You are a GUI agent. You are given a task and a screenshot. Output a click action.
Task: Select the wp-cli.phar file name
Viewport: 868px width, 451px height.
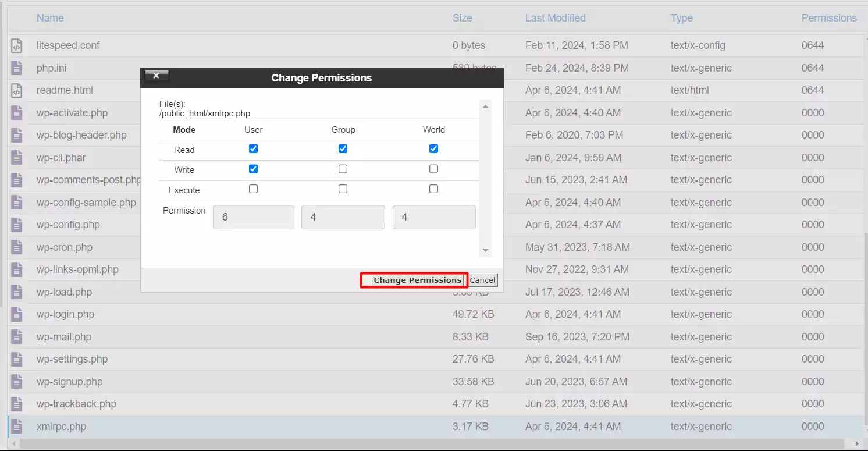click(x=61, y=158)
